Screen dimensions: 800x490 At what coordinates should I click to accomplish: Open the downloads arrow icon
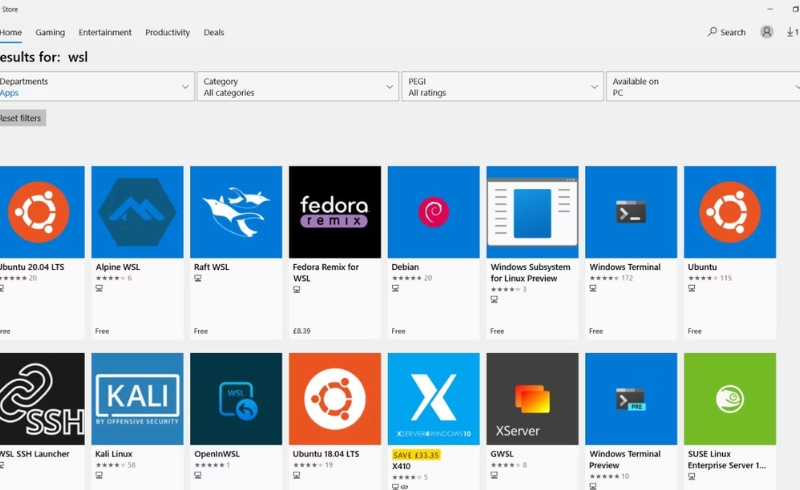tap(792, 32)
